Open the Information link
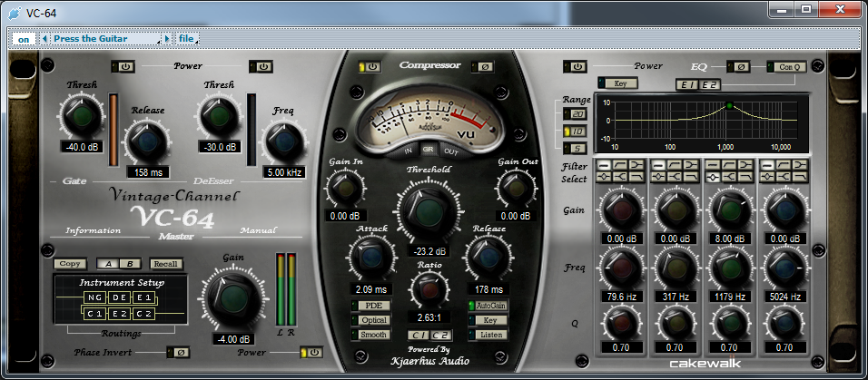Viewport: 868px width, 380px height. [93, 230]
